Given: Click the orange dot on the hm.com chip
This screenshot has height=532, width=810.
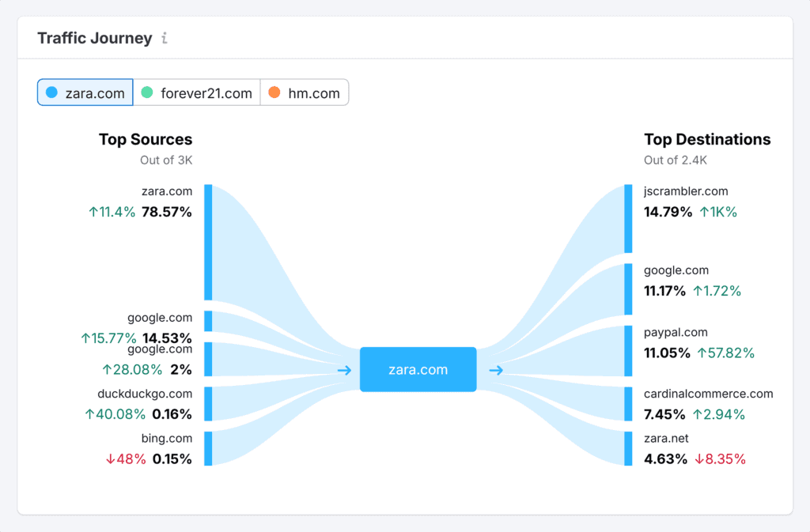Looking at the screenshot, I should pos(273,92).
